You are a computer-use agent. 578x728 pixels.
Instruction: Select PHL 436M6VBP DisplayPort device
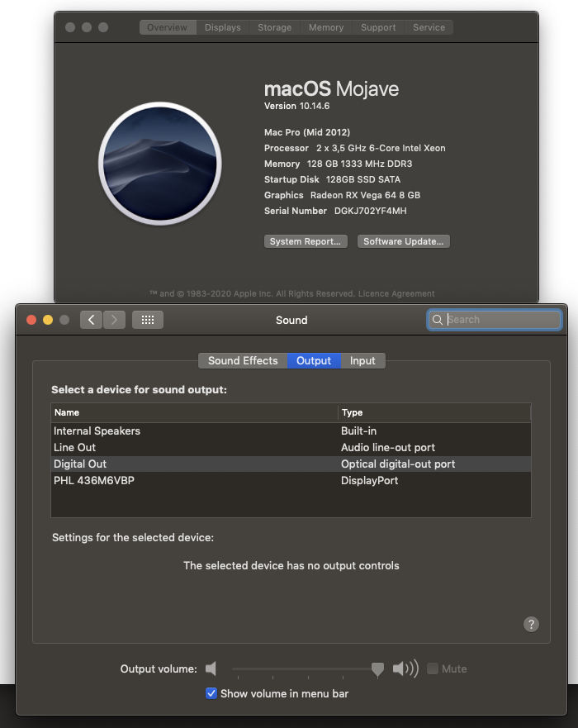(x=291, y=481)
